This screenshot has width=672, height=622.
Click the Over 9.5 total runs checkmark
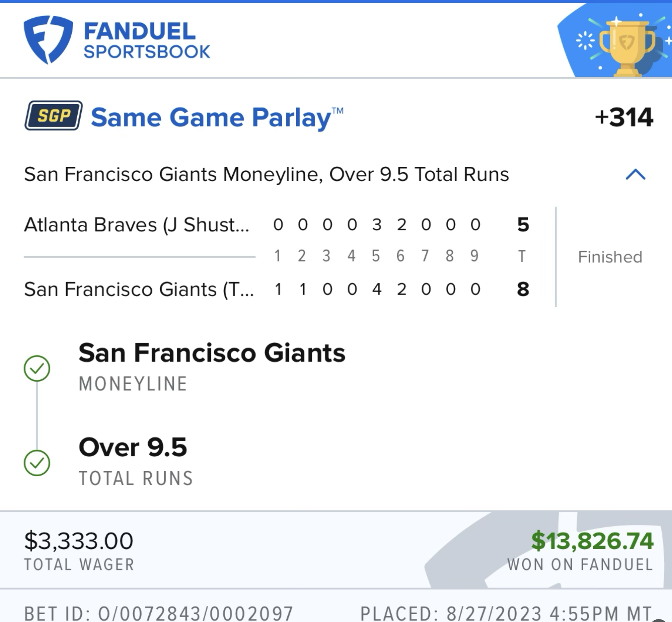37,463
